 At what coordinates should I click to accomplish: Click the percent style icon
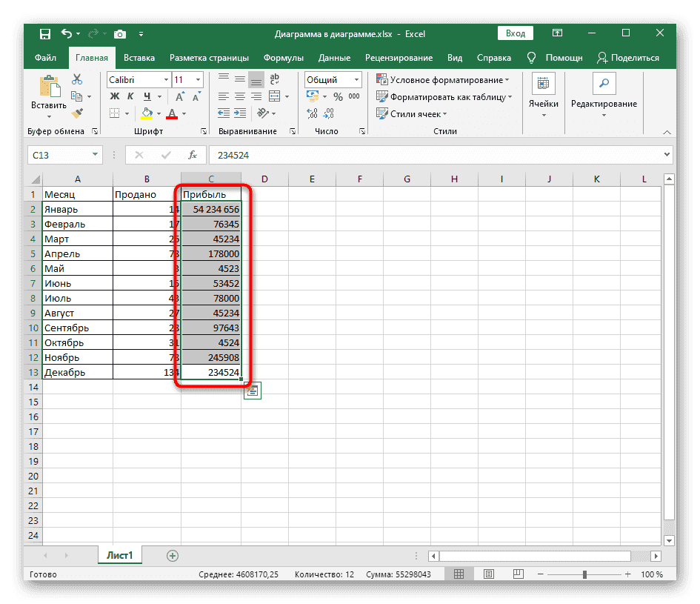(x=338, y=96)
